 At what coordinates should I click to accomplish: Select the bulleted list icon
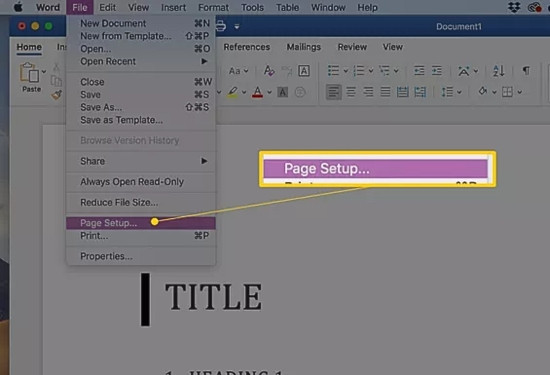(333, 71)
